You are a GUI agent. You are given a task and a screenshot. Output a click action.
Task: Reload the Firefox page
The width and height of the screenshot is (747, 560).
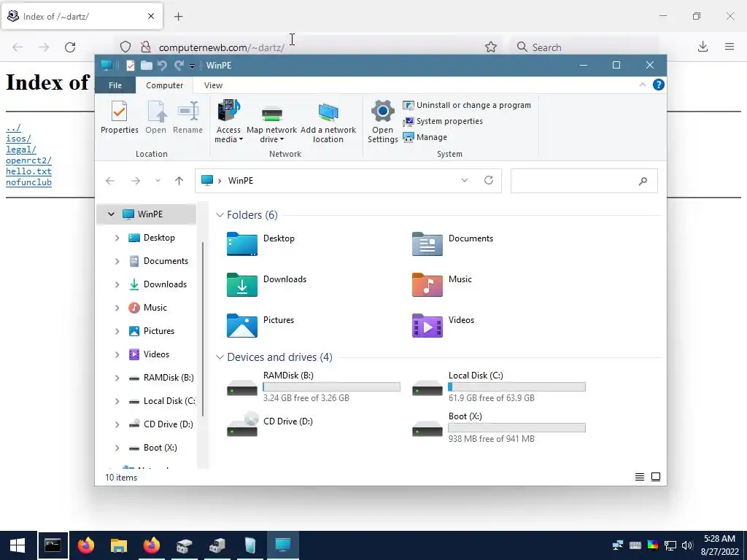pyautogui.click(x=70, y=47)
